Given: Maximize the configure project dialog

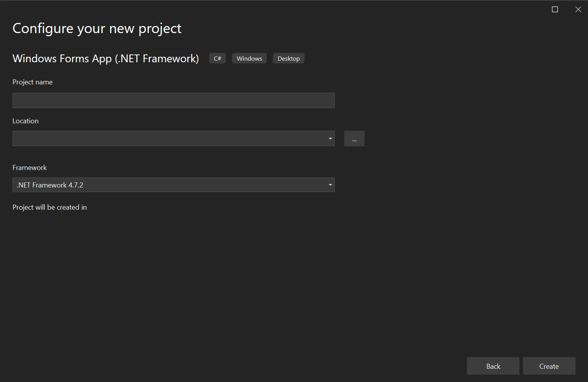Looking at the screenshot, I should (555, 9).
